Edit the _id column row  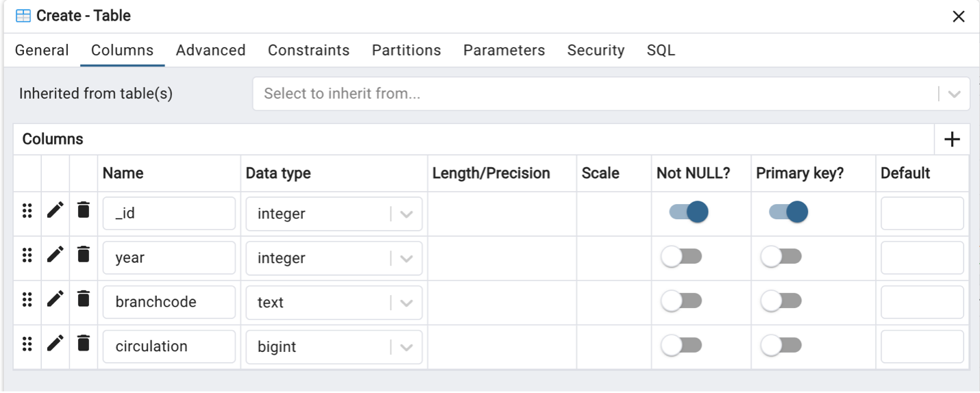point(56,210)
